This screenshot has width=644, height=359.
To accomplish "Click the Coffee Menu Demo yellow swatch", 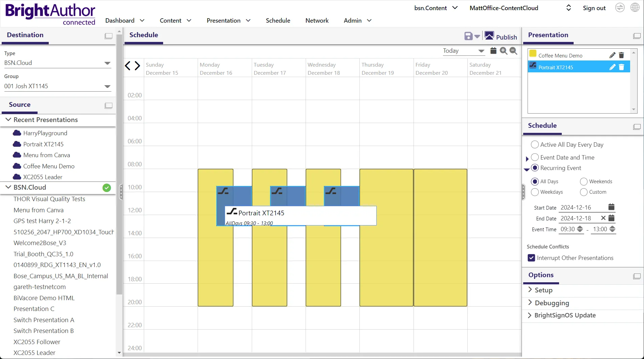I will pyautogui.click(x=533, y=53).
